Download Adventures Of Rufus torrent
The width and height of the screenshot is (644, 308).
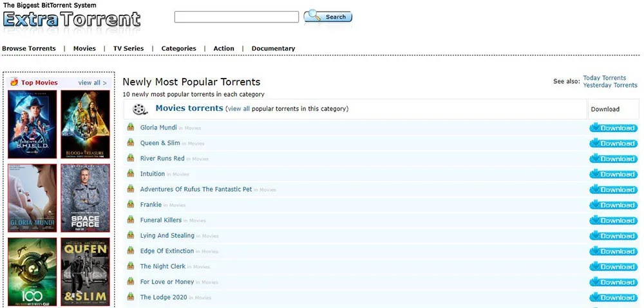click(x=613, y=189)
